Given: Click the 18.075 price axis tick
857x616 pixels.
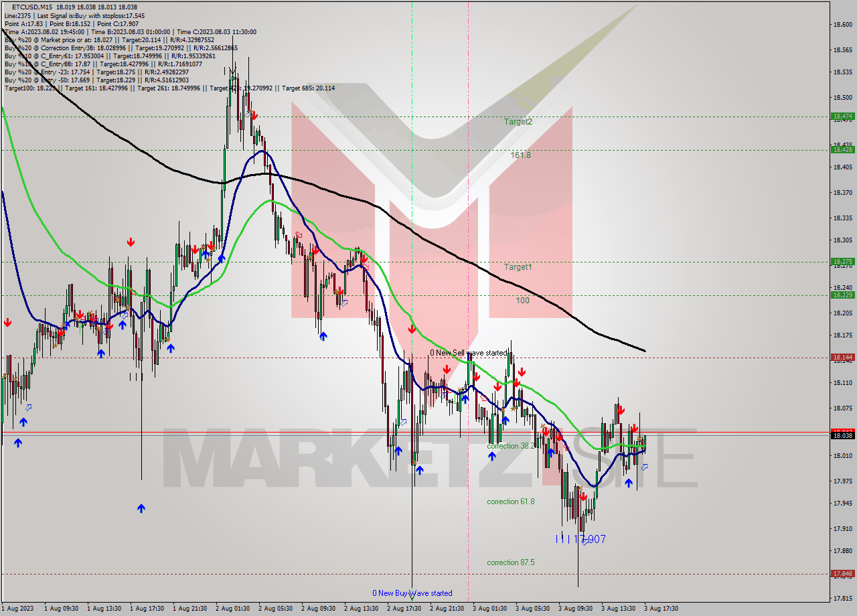Looking at the screenshot, I should pyautogui.click(x=842, y=408).
